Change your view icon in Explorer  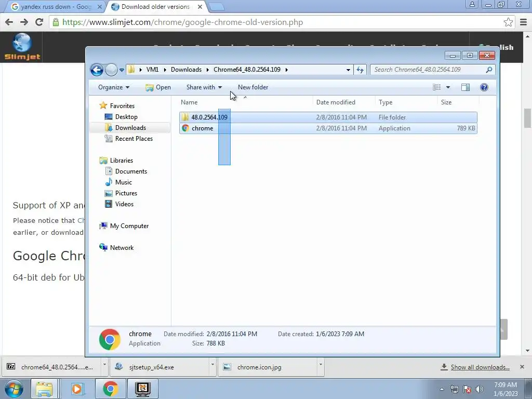[436, 87]
